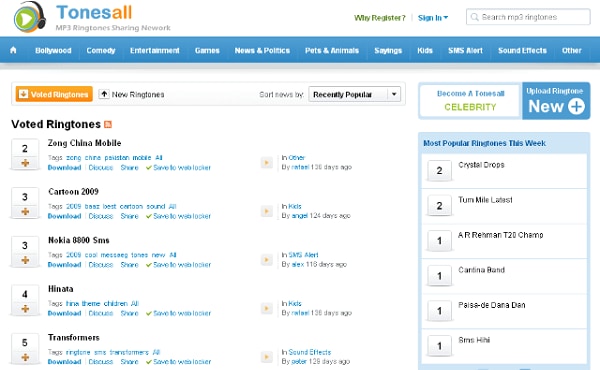Play the Nokia 8800 Sms ringtone

(267, 260)
